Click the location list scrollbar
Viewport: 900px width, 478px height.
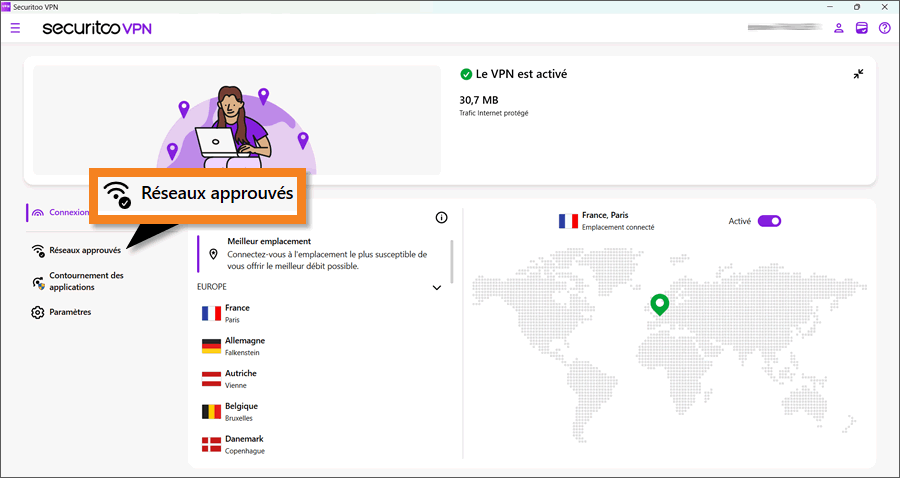pyautogui.click(x=452, y=261)
